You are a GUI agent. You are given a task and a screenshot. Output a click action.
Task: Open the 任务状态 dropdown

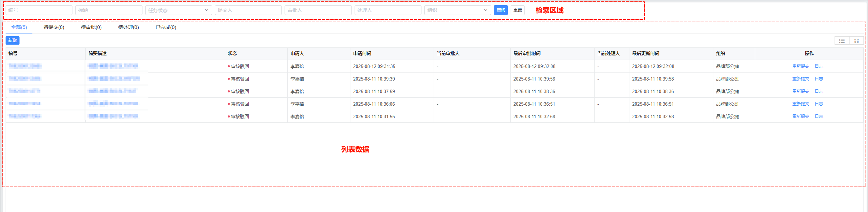[178, 10]
